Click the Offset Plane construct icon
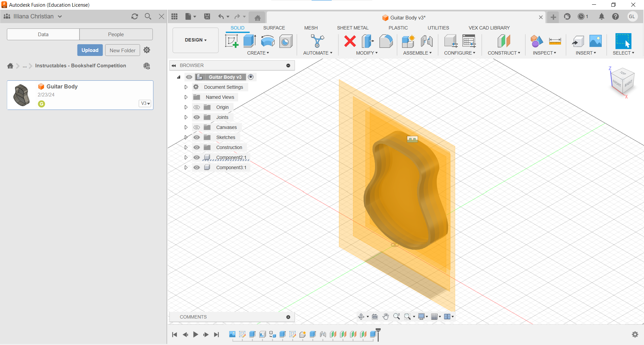644x345 pixels. click(x=504, y=41)
